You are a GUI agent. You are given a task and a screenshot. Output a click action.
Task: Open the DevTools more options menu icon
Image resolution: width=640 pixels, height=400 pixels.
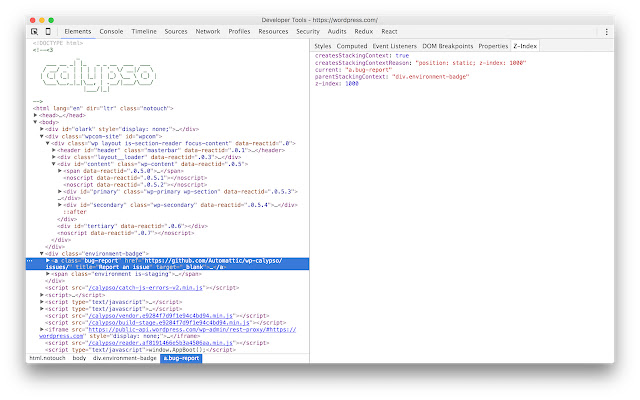pyautogui.click(x=607, y=31)
